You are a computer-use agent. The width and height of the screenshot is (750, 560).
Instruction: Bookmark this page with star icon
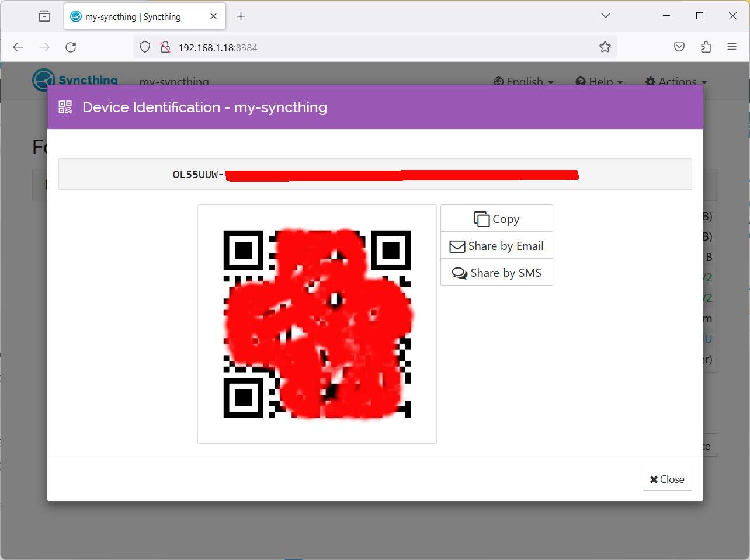coord(605,47)
